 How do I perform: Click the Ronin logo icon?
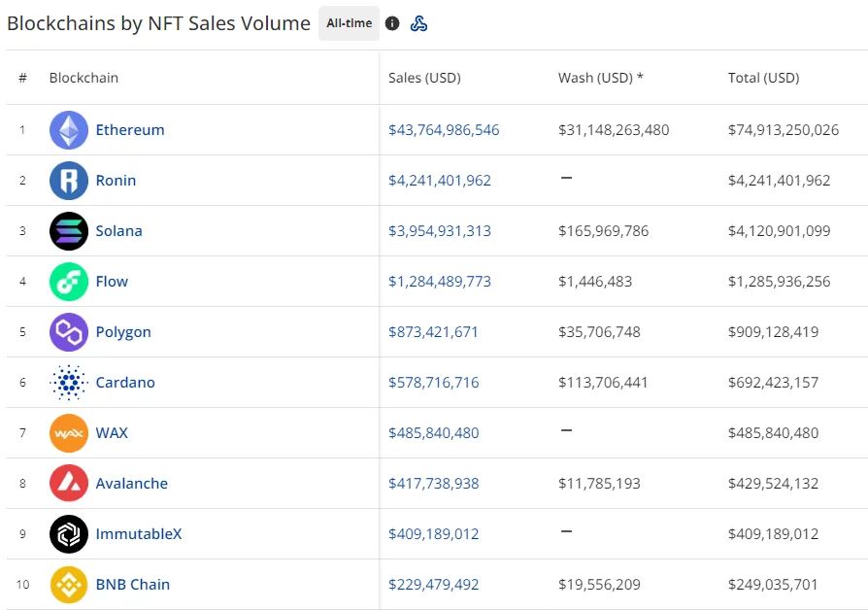[x=69, y=181]
